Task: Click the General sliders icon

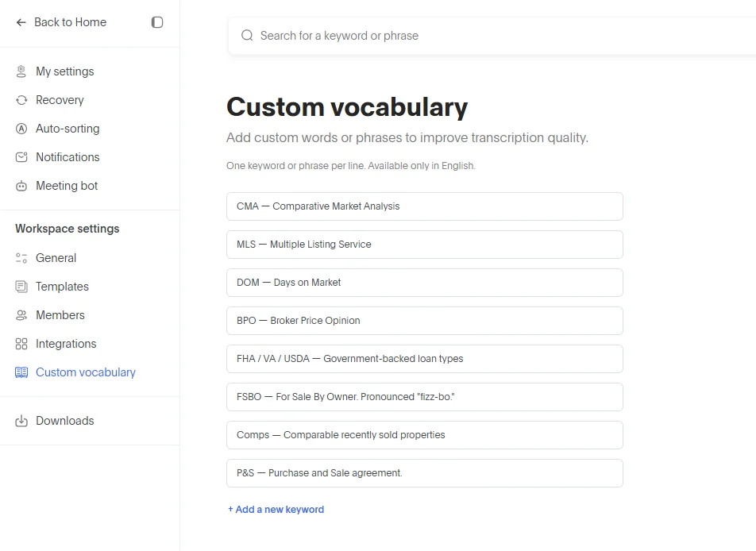Action: [x=21, y=258]
